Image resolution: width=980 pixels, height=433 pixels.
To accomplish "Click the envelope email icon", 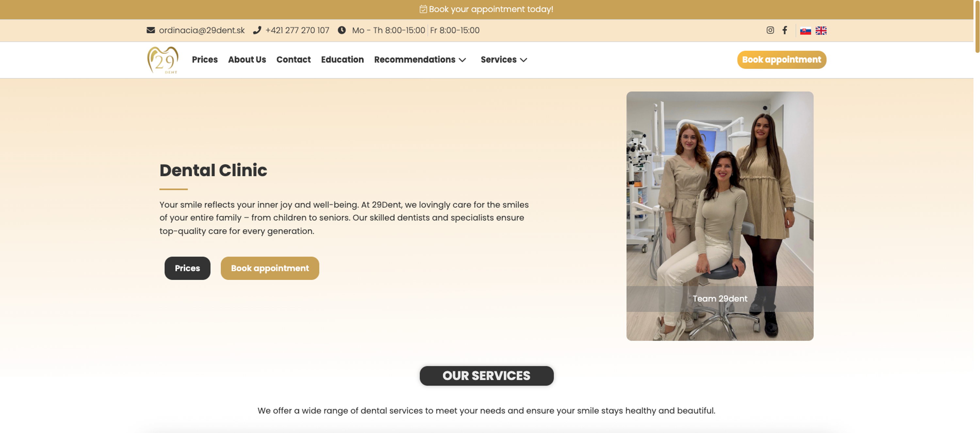I will (x=151, y=30).
